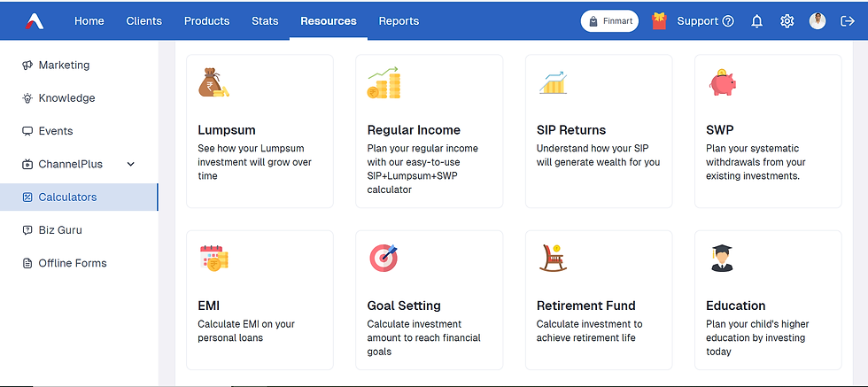Click the Retirement Fund rocking chair icon
This screenshot has height=387, width=868.
(553, 258)
